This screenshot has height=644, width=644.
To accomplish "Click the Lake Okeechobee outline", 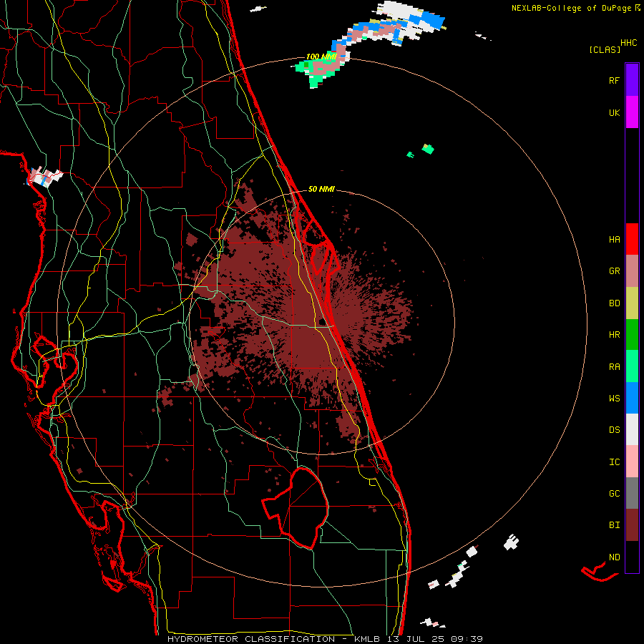I will click(296, 507).
